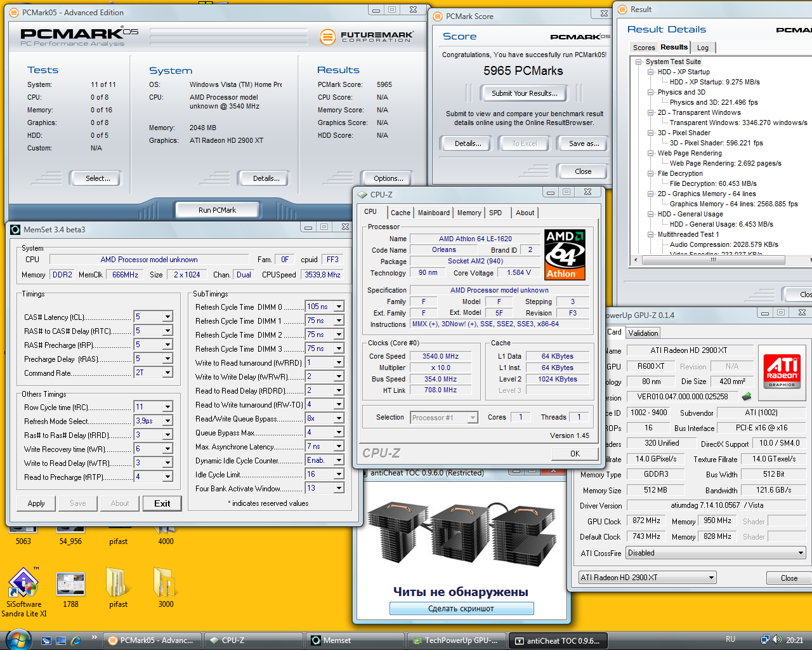Open SiSoftware Sandra Lite XI desktop icon
Viewport: 812px width, 650px height.
[23, 592]
